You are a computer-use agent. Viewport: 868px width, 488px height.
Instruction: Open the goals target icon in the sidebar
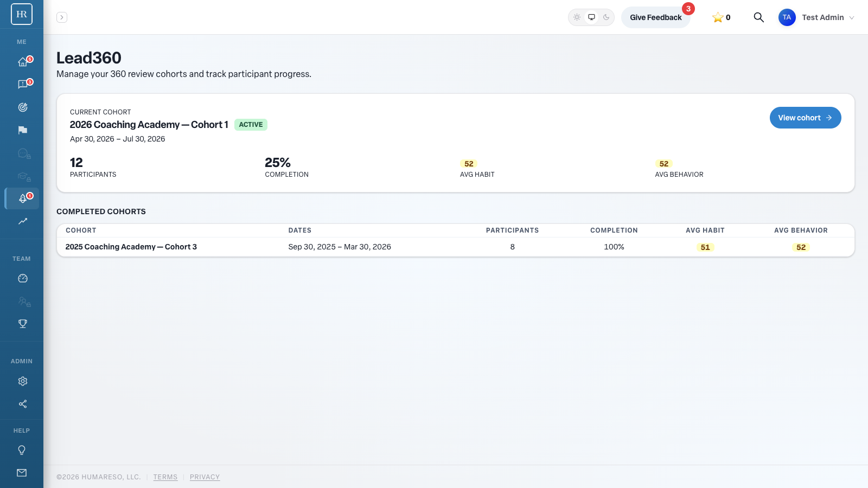coord(22,107)
